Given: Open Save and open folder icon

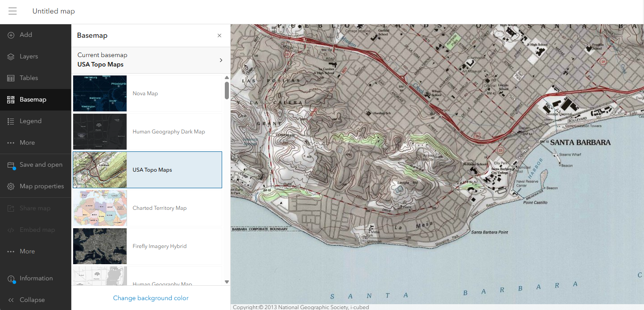Looking at the screenshot, I should point(11,165).
